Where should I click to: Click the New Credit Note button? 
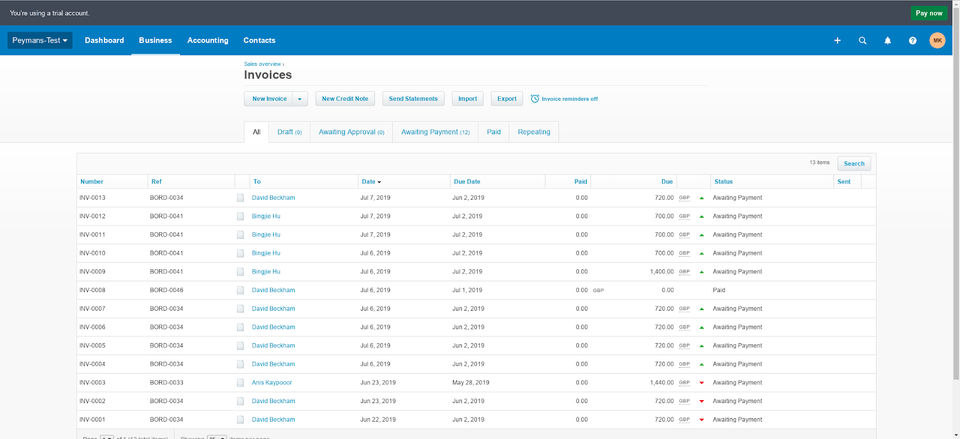point(345,99)
